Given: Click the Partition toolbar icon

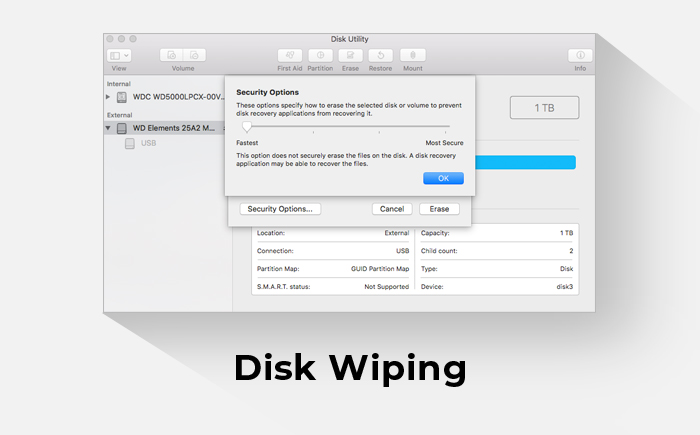Looking at the screenshot, I should 320,55.
